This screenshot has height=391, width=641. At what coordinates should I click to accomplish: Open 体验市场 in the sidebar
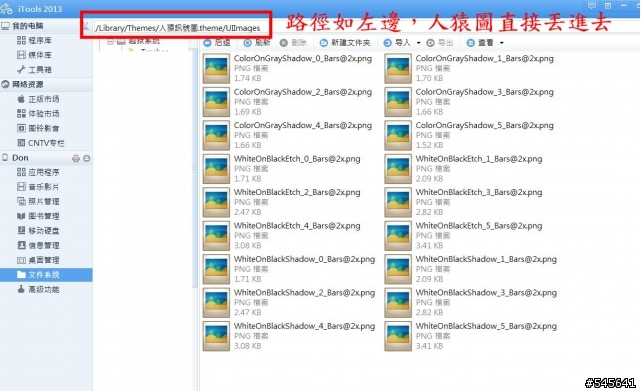coord(38,114)
